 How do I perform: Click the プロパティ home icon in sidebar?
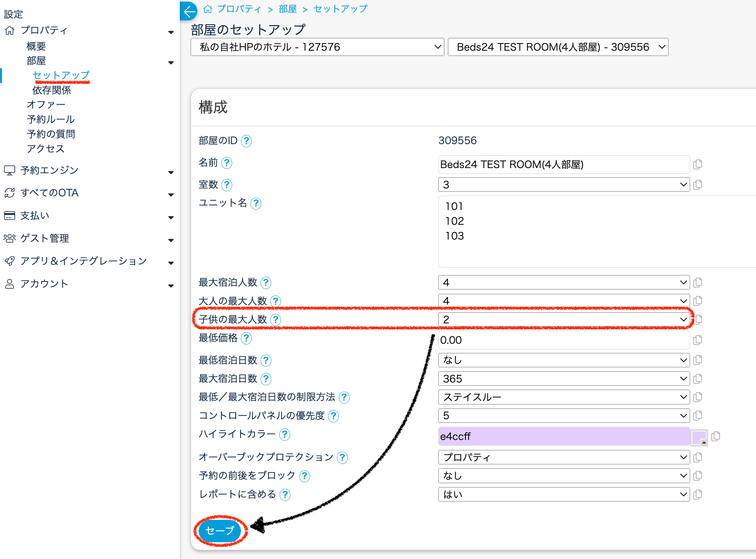coord(9,30)
